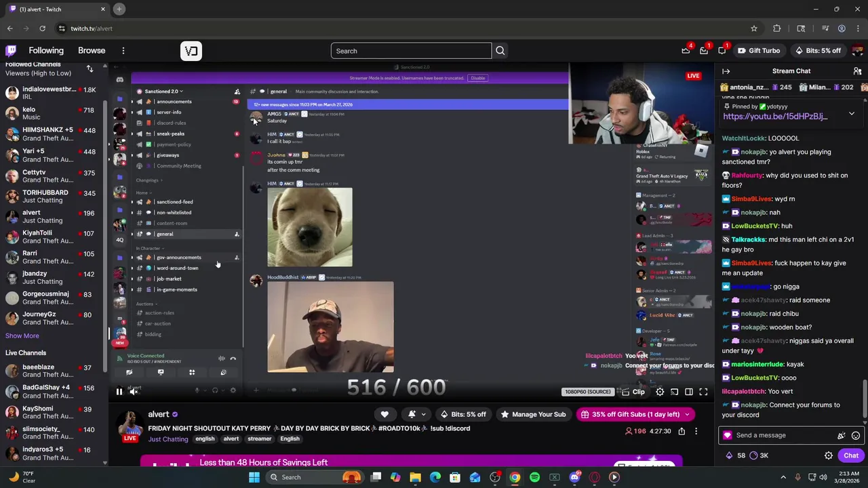
Task: Cast the stream to a device
Action: [x=674, y=392]
